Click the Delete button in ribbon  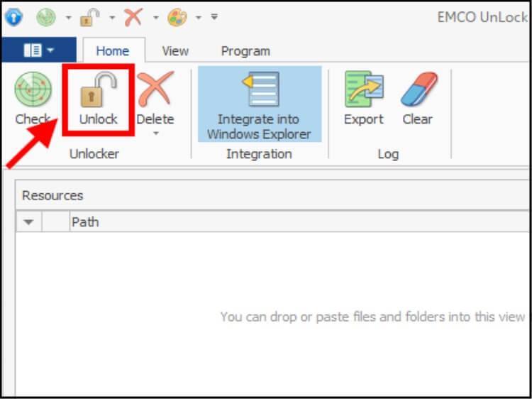tap(155, 99)
